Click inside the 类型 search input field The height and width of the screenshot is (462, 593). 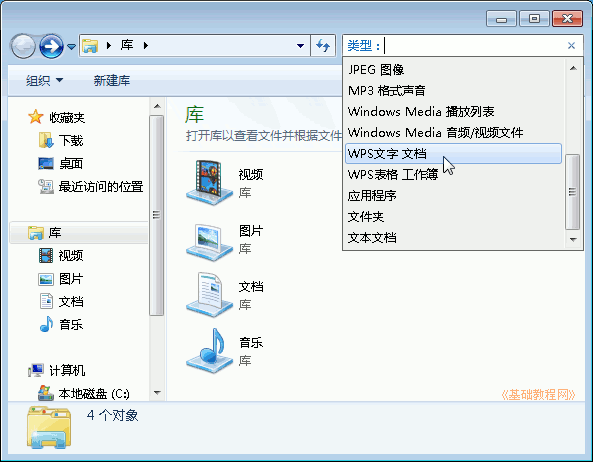[x=474, y=46]
